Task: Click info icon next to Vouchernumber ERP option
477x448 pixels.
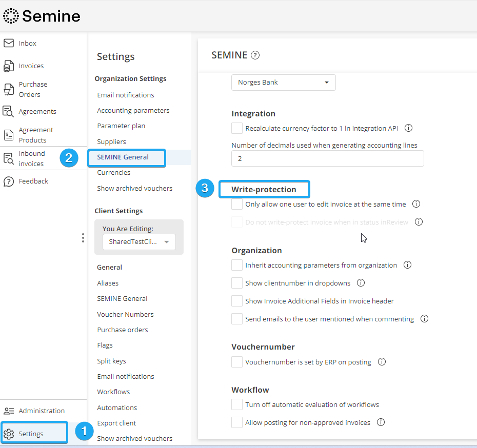Action: pos(382,362)
